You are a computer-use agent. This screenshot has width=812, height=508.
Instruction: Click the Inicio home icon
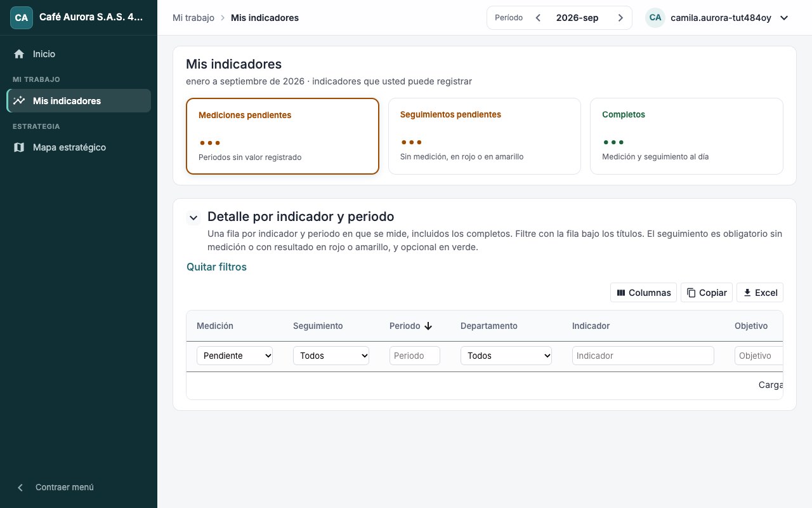coord(19,54)
